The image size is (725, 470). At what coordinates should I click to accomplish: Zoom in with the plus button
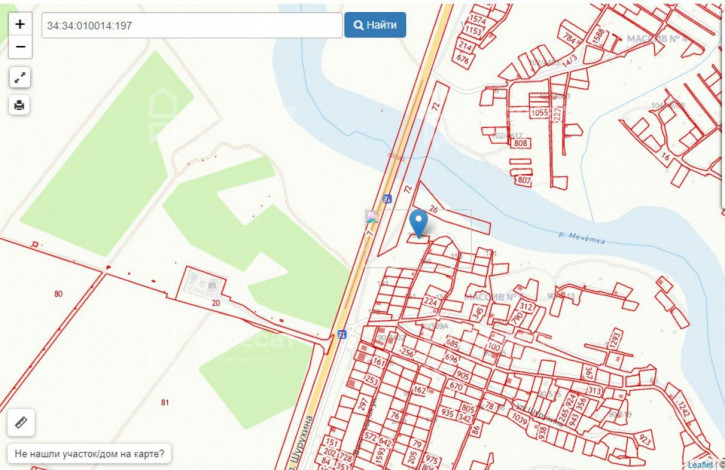[20, 24]
